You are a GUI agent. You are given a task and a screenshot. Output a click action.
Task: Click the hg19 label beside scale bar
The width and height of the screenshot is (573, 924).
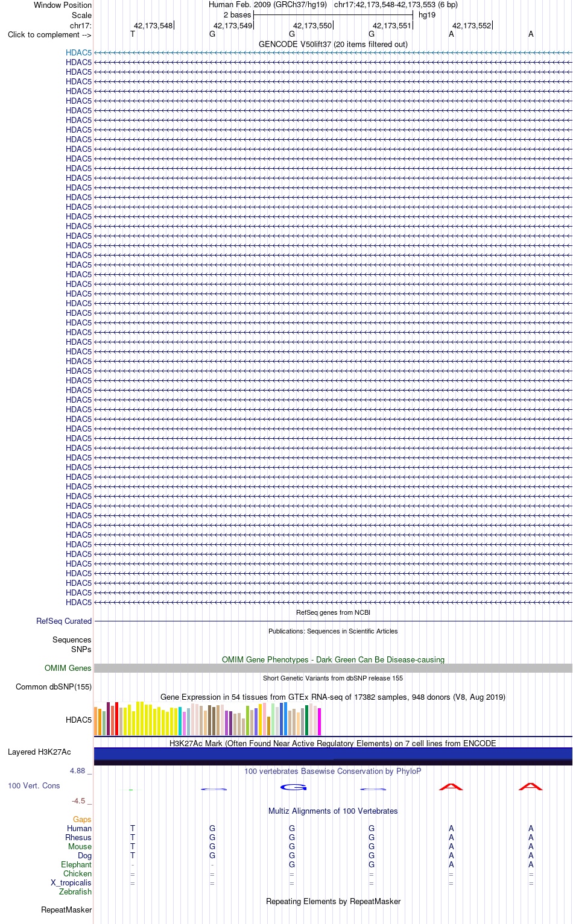427,14
